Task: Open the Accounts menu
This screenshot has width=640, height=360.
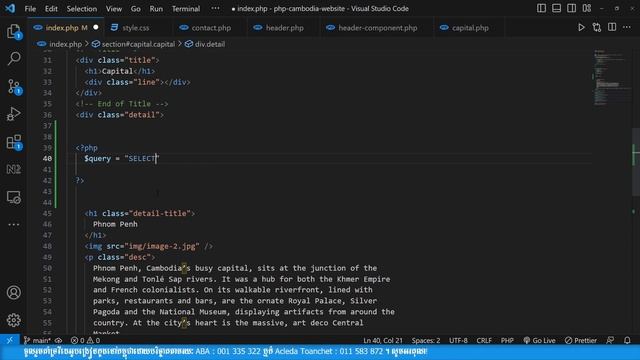Action: (x=13, y=292)
